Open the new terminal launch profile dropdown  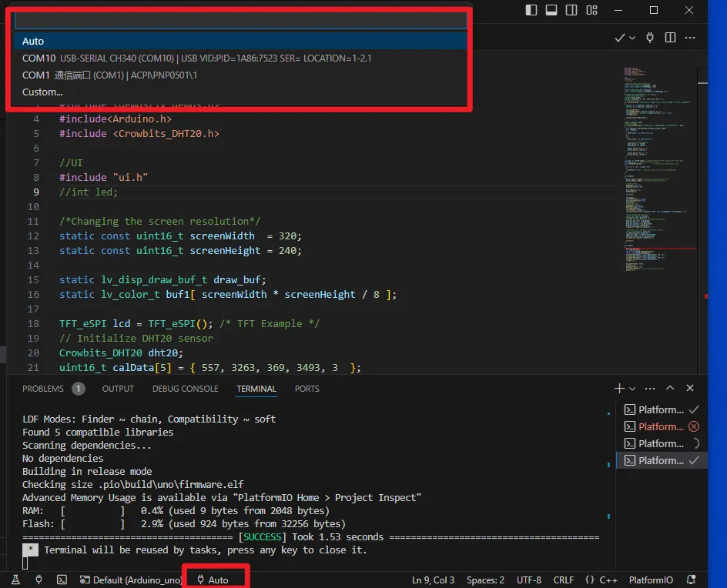pyautogui.click(x=633, y=389)
